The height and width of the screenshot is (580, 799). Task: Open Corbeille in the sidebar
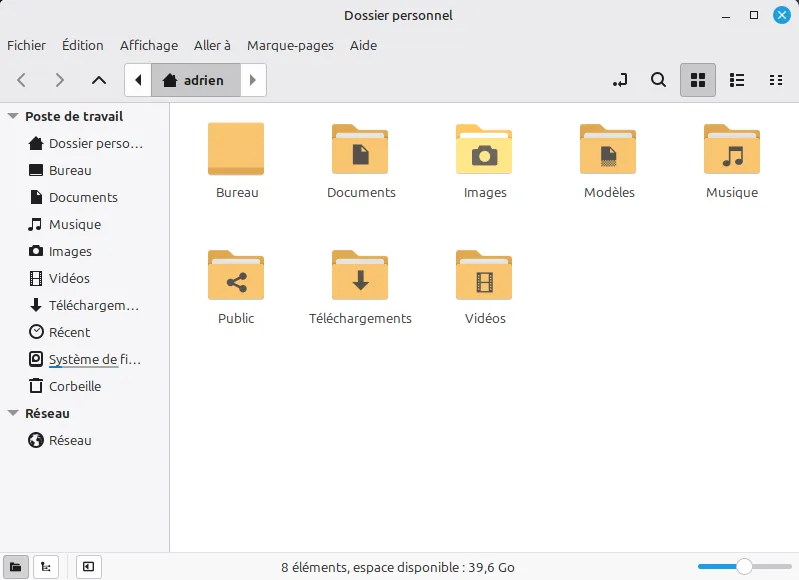pyautogui.click(x=74, y=386)
